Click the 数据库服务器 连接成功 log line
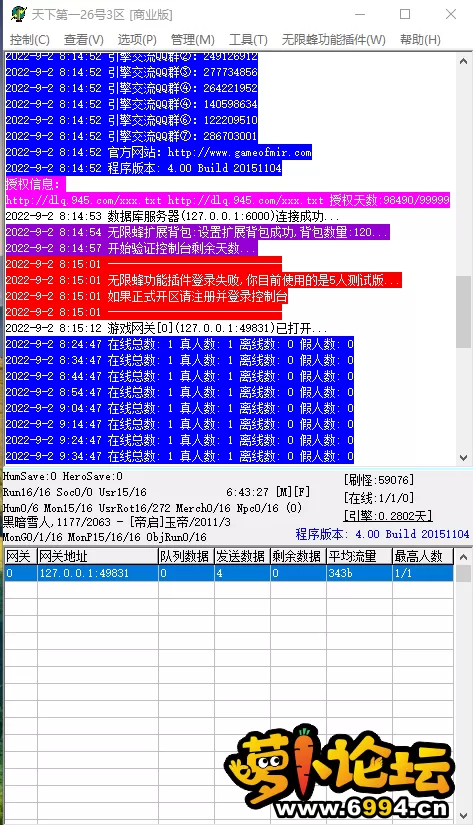This screenshot has height=825, width=473. point(173,216)
